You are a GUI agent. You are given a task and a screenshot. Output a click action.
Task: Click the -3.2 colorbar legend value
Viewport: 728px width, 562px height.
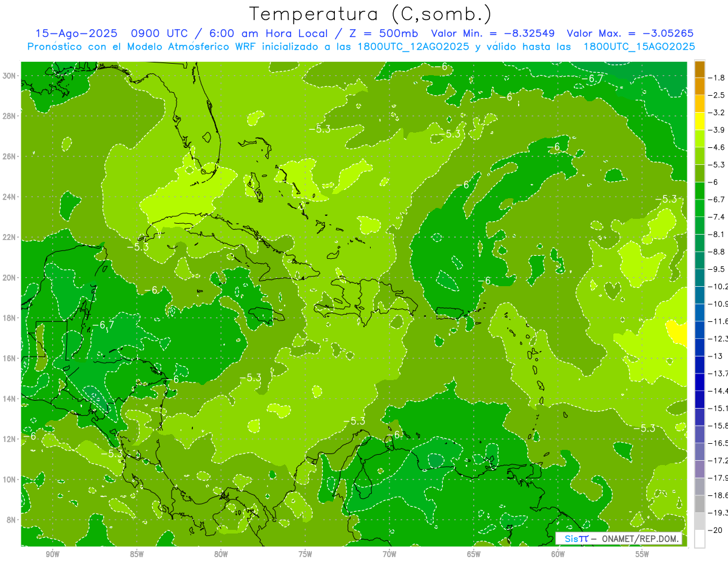pyautogui.click(x=716, y=113)
